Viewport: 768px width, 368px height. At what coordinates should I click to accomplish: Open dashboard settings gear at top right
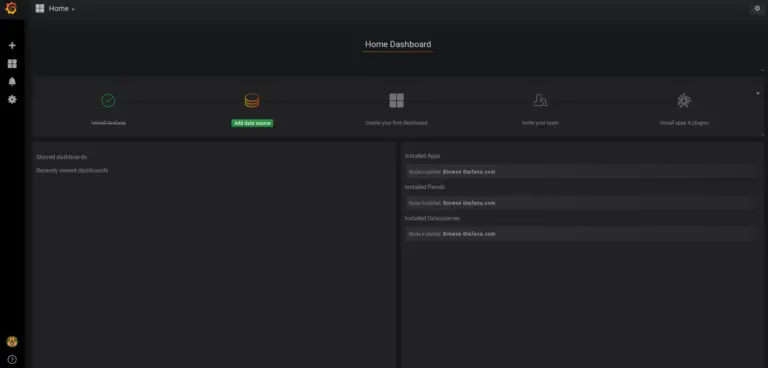pyautogui.click(x=757, y=8)
